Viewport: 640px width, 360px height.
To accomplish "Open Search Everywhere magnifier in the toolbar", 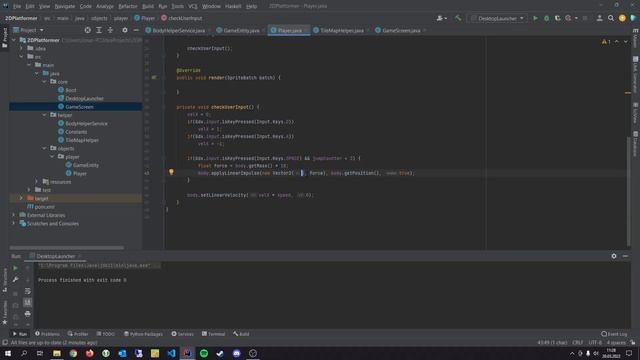I will pyautogui.click(x=611, y=18).
